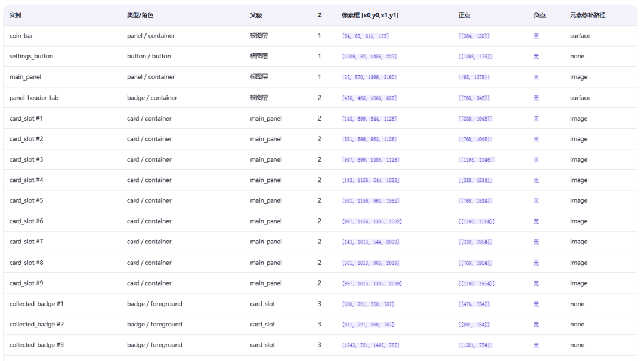Click collected_badge #3's positive point value
The image size is (644, 361).
(x=476, y=345)
